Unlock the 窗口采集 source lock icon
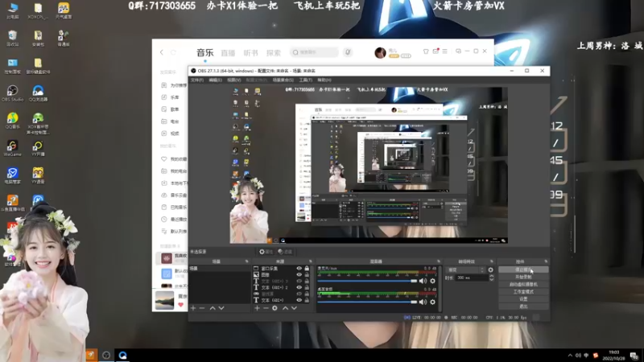 307,269
